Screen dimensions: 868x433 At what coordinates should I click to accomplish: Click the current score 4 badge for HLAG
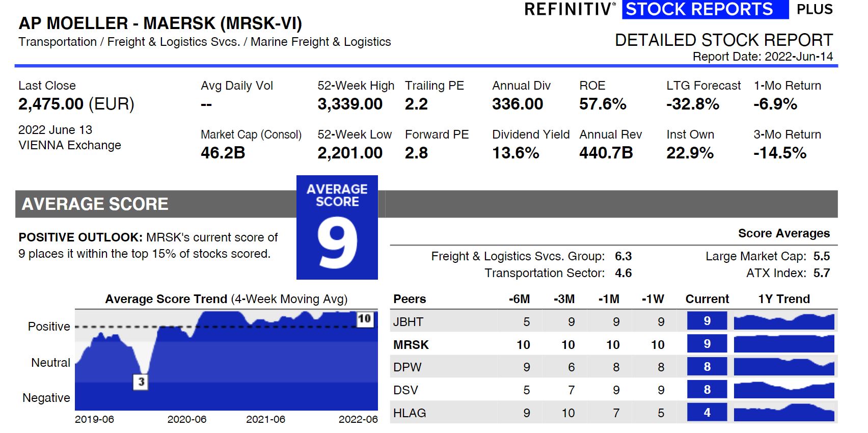[707, 412]
